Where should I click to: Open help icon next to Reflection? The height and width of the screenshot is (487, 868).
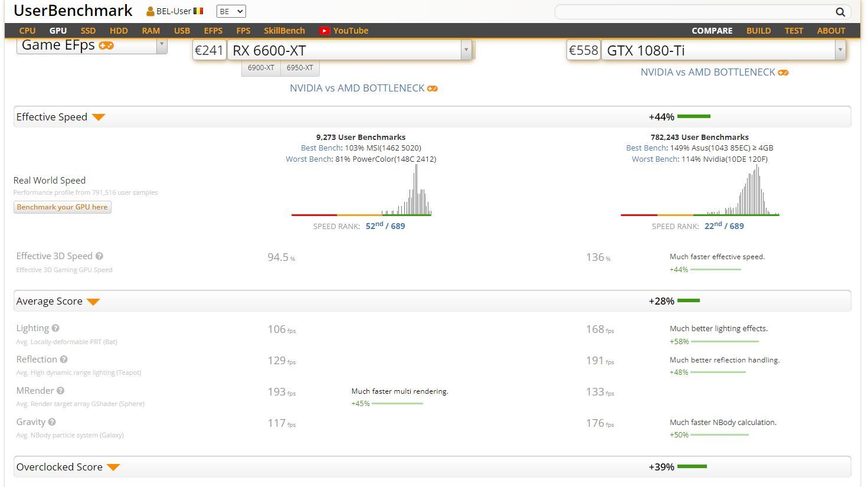pos(64,359)
